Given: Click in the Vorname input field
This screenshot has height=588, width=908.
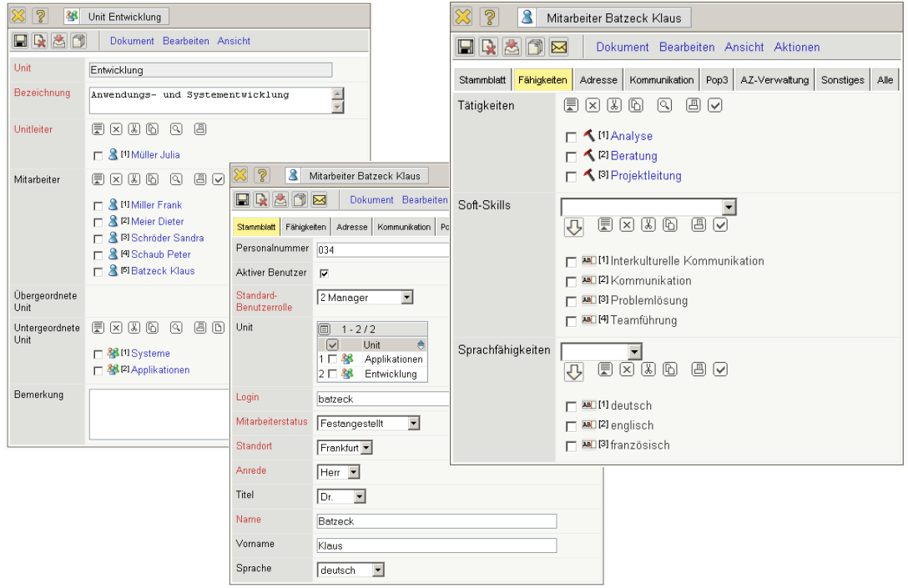Looking at the screenshot, I should 436,545.
